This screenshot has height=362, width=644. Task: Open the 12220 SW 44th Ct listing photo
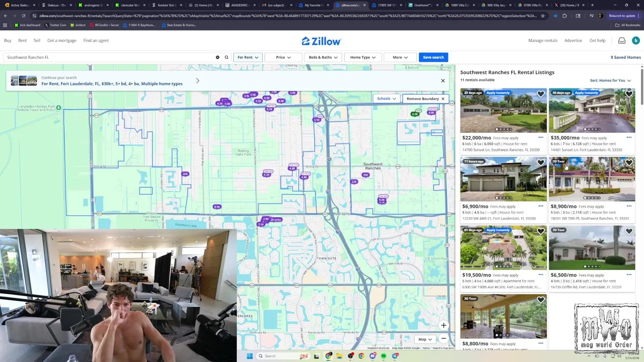coord(503,179)
